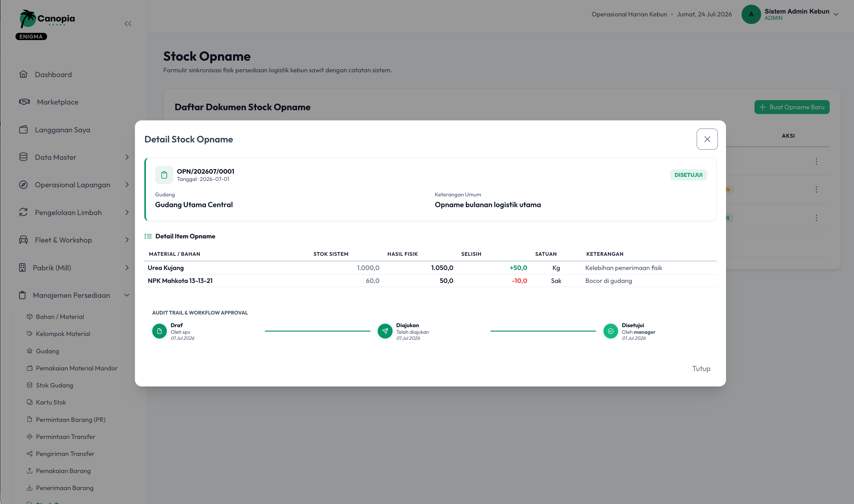Image resolution: width=854 pixels, height=504 pixels.
Task: Click the NPK Mahkota 13-13-21 row name
Action: [x=180, y=280]
